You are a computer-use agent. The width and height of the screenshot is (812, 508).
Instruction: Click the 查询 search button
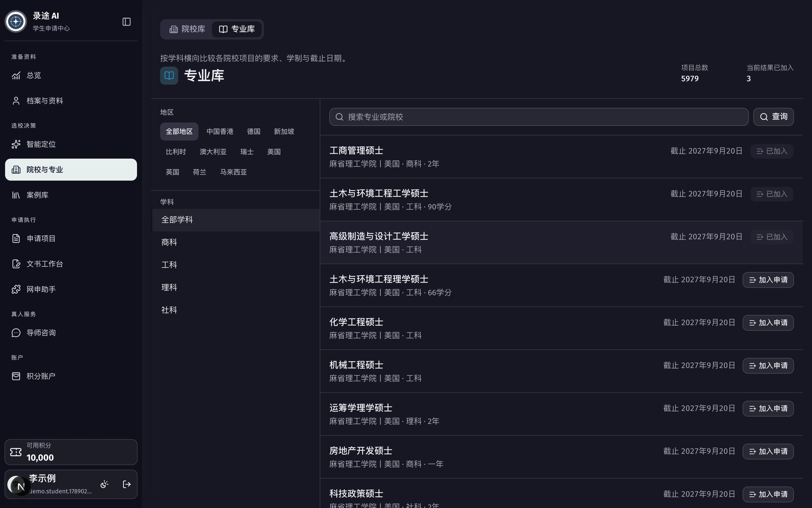pyautogui.click(x=773, y=117)
